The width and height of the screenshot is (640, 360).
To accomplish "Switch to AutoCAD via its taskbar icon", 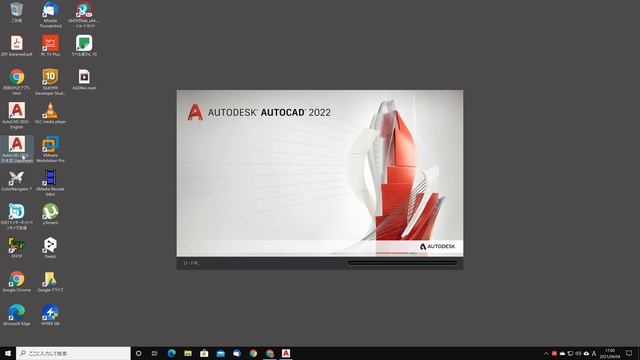I will coord(286,353).
